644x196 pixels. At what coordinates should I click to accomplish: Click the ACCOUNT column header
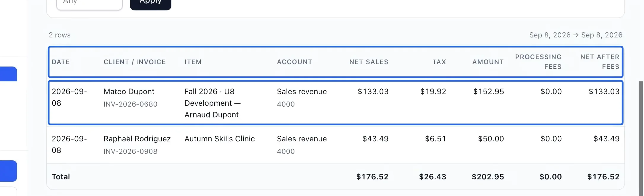[294, 62]
